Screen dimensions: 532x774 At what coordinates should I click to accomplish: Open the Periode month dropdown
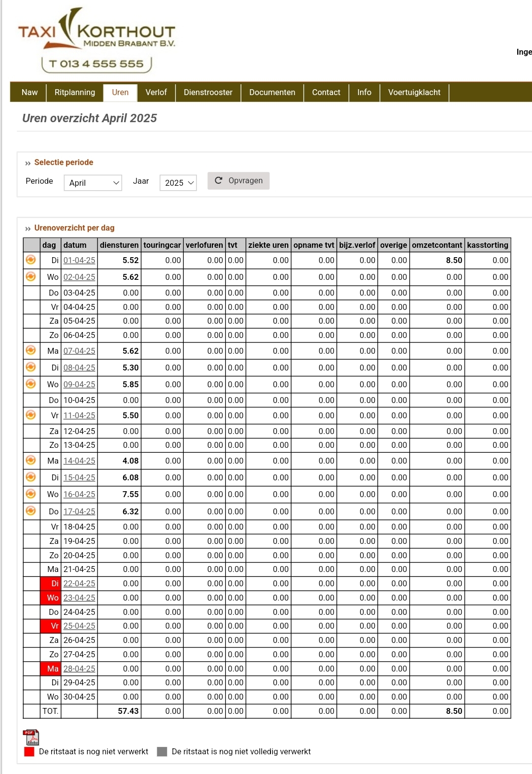(93, 183)
